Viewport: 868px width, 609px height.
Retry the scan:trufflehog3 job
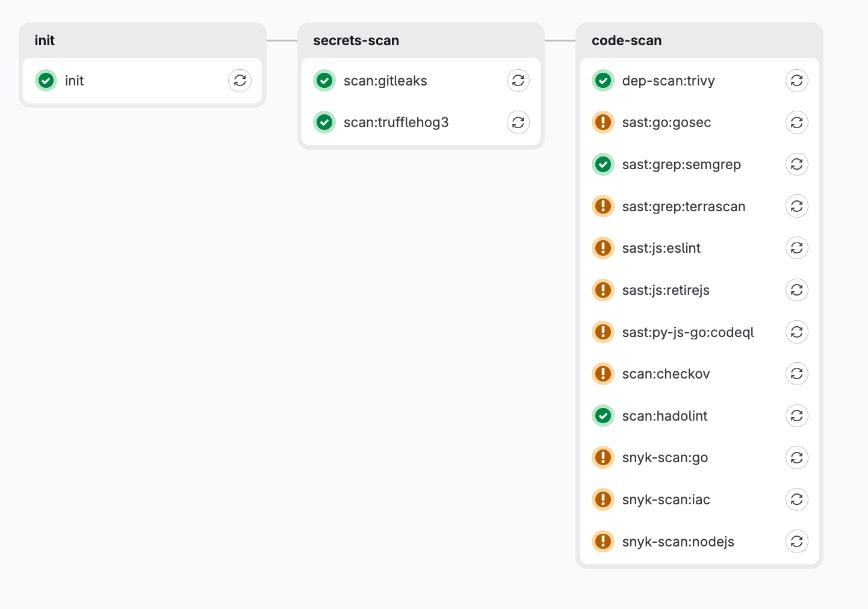pyautogui.click(x=518, y=122)
